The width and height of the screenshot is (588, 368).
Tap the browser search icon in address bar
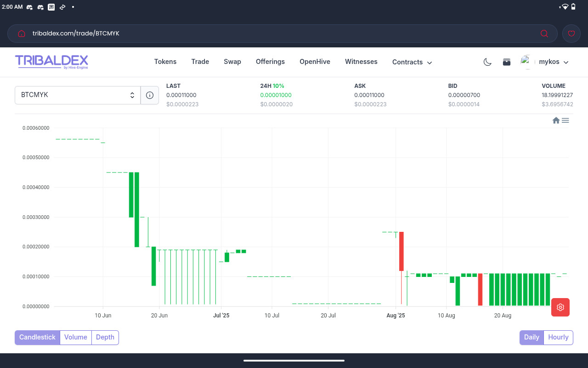(x=544, y=34)
